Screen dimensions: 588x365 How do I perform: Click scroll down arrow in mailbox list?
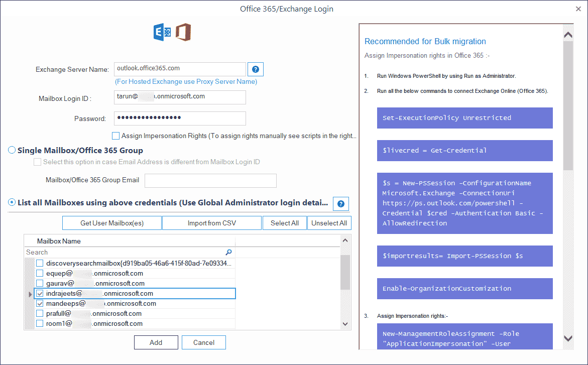(x=345, y=324)
